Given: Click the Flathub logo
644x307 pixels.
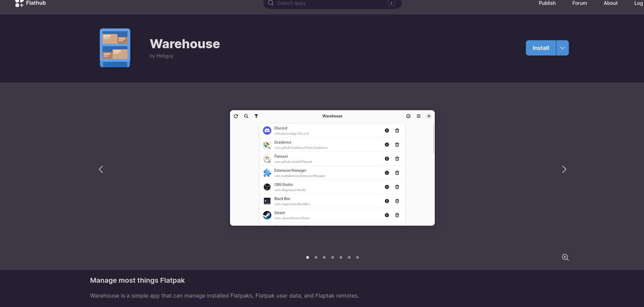Looking at the screenshot, I should click(30, 3).
